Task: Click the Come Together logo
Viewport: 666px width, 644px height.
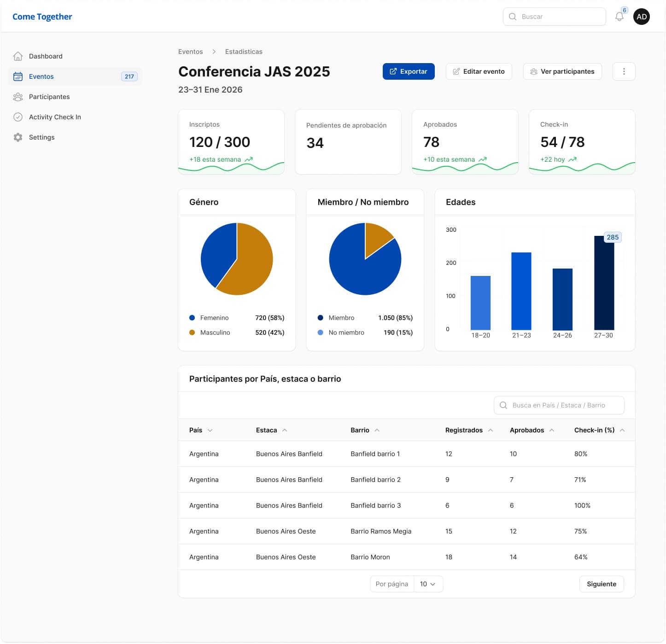Action: 42,17
